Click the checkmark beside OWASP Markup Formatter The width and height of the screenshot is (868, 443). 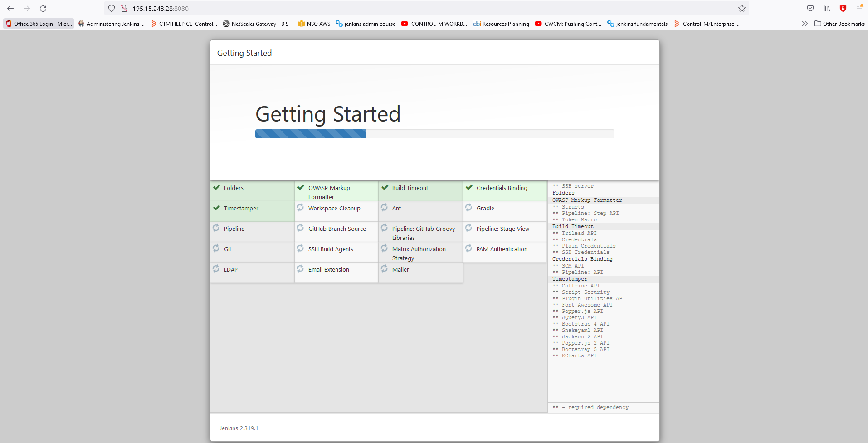tap(301, 187)
